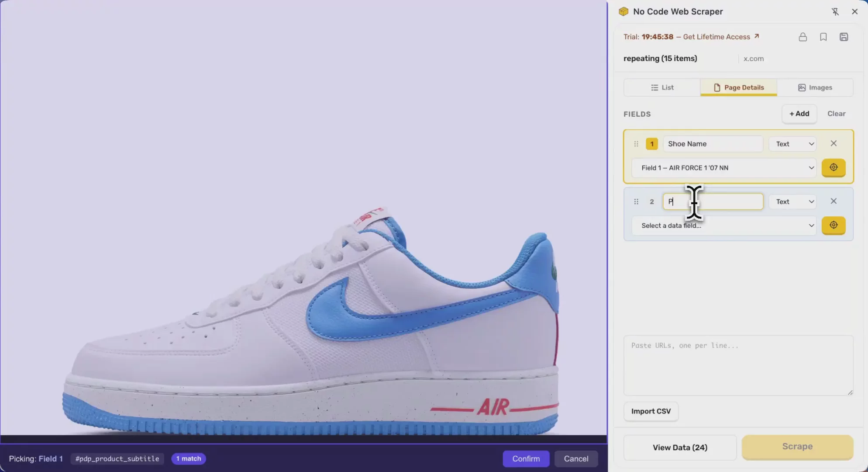Click the Import CSV button
868x472 pixels.
pos(651,411)
